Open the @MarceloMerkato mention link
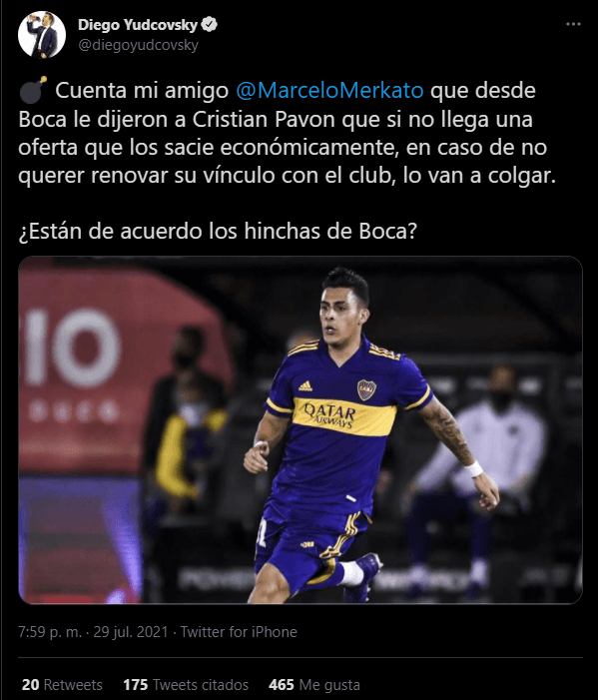The width and height of the screenshot is (598, 700). point(329,90)
